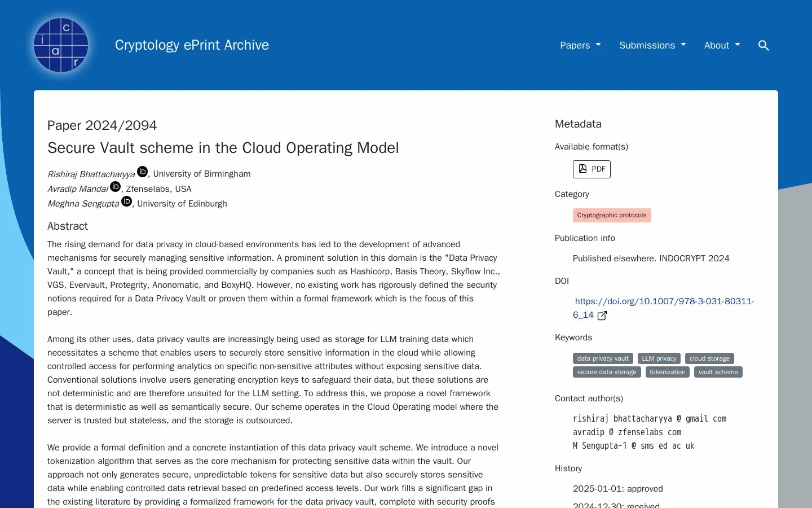This screenshot has width=812, height=508.
Task: Open Rishiraj Bhattacharyya's ORCID icon
Action: (x=143, y=172)
